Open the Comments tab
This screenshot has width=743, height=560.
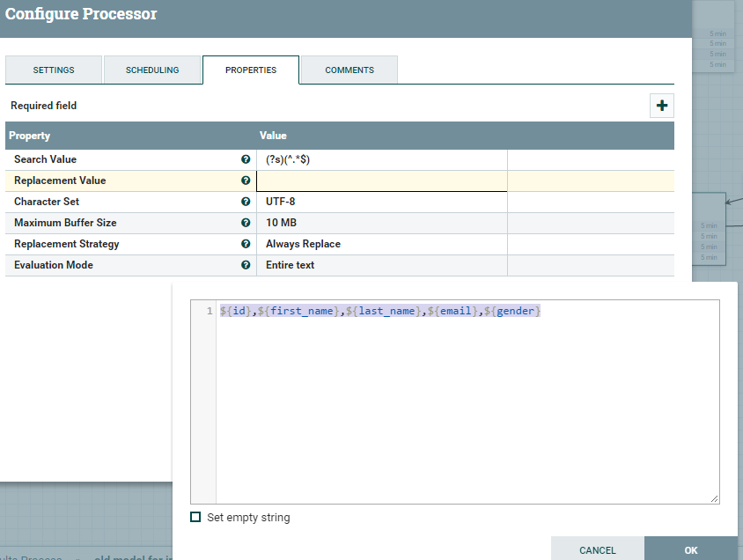pyautogui.click(x=349, y=70)
